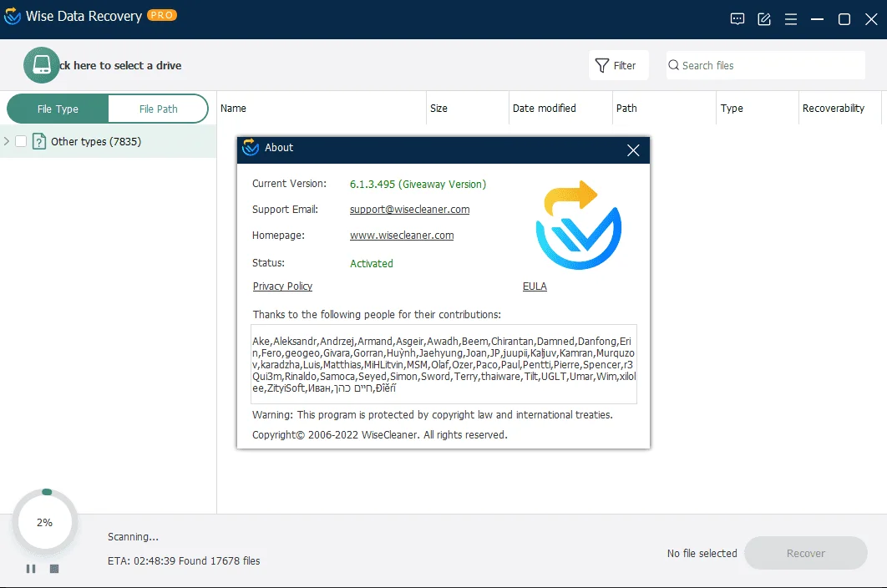Open the Filter options
The height and width of the screenshot is (588, 887).
coord(618,66)
